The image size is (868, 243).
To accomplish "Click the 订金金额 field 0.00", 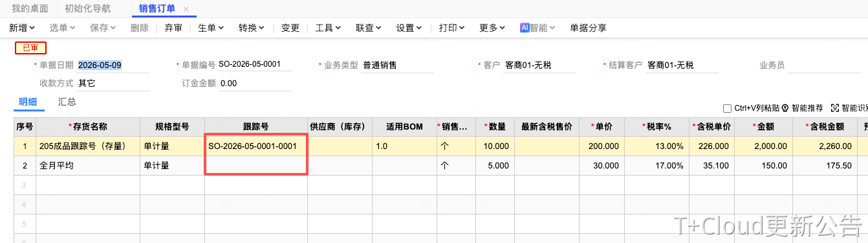I will [255, 84].
